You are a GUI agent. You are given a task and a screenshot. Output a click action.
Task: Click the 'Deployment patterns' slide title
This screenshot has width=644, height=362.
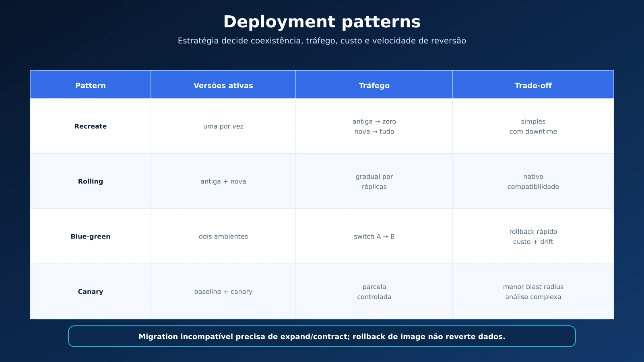pos(322,22)
